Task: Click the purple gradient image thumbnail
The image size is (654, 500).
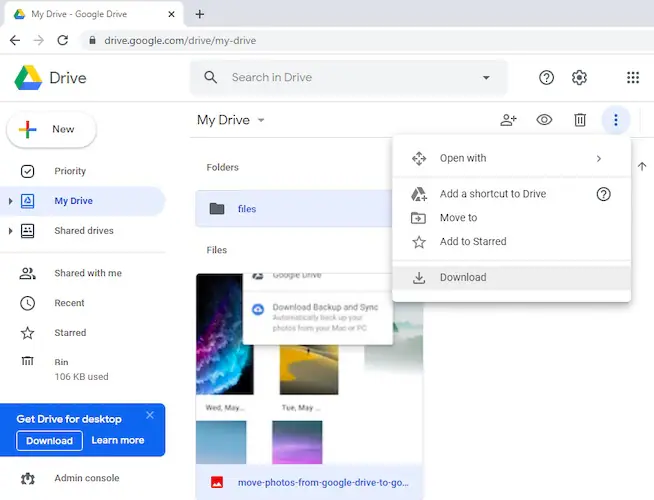Action: 297,442
